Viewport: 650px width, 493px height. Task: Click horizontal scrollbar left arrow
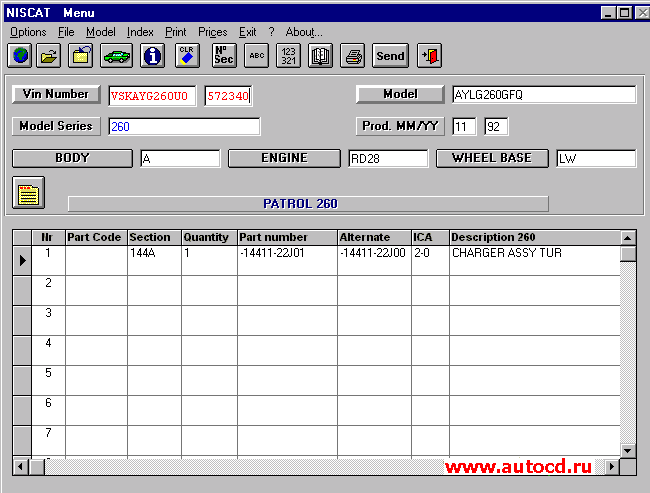tap(20, 467)
